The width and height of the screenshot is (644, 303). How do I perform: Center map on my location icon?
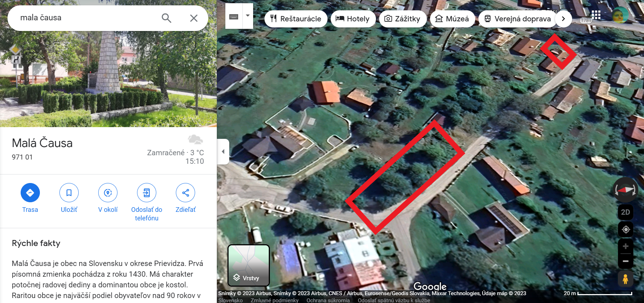(x=625, y=230)
